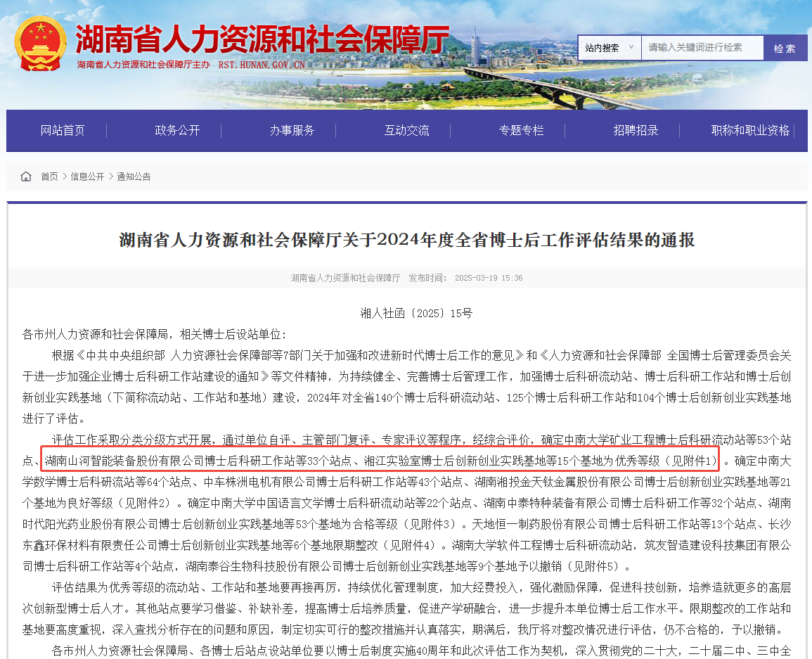
Task: Visit the 专题专栏 page
Action: (x=522, y=130)
